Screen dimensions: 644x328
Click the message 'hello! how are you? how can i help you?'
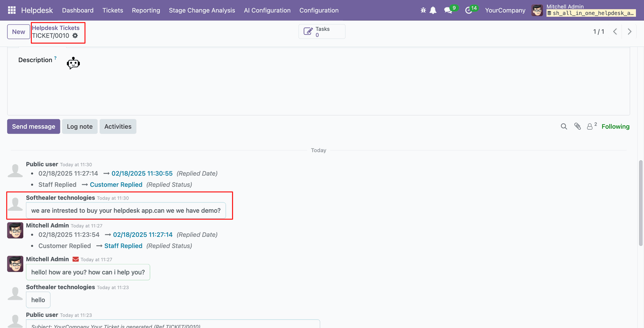tap(88, 272)
